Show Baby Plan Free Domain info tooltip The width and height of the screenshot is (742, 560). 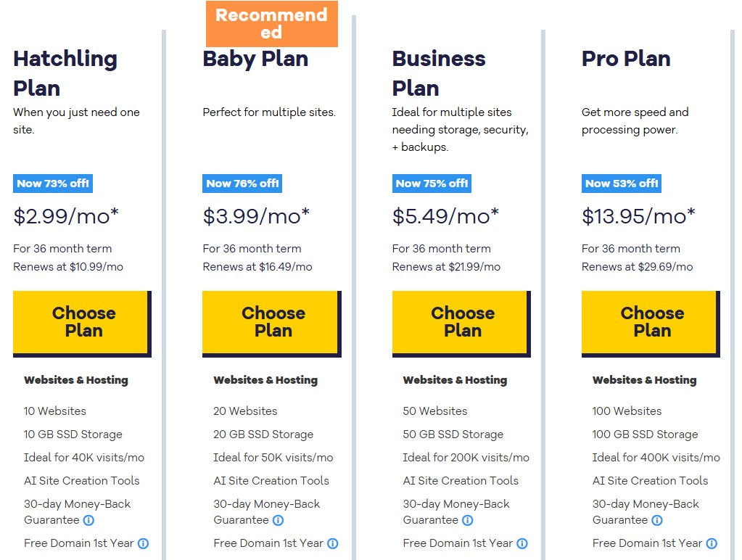point(333,543)
